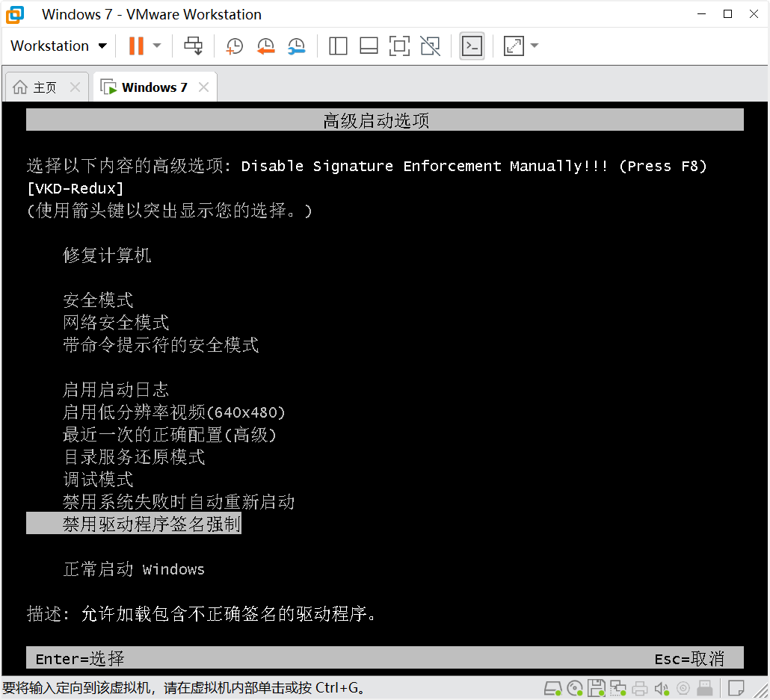Click the Unity mode icon

tap(430, 46)
